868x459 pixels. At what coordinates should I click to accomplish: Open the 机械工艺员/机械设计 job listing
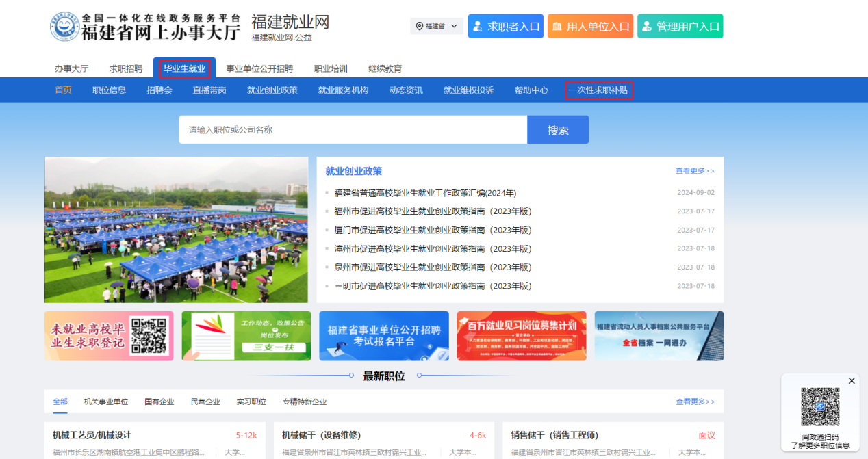92,435
